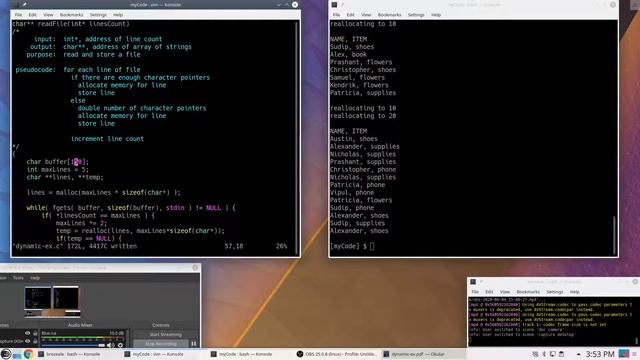Click the output Konsole scrollbar handle
The image size is (640, 360).
[614, 235]
